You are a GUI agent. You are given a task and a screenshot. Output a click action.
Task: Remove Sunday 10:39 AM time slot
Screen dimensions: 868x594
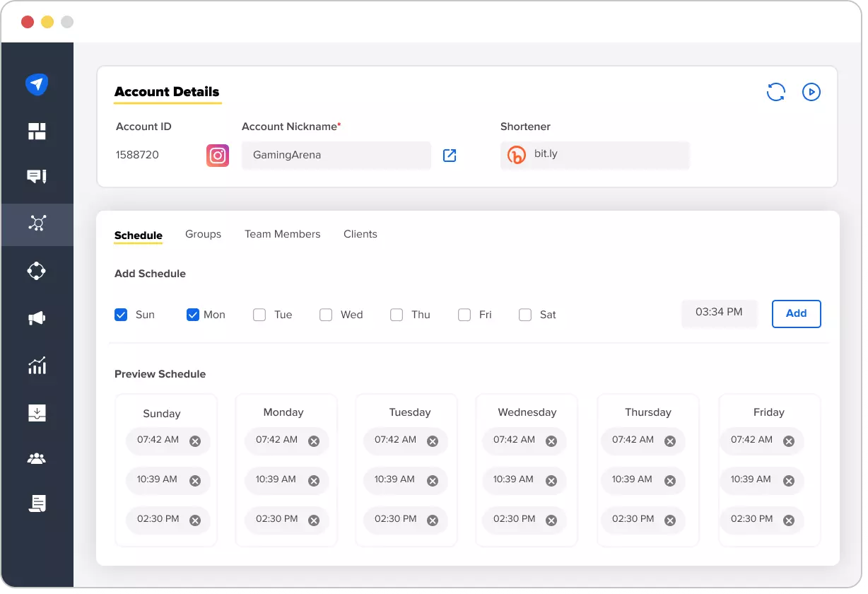point(195,481)
